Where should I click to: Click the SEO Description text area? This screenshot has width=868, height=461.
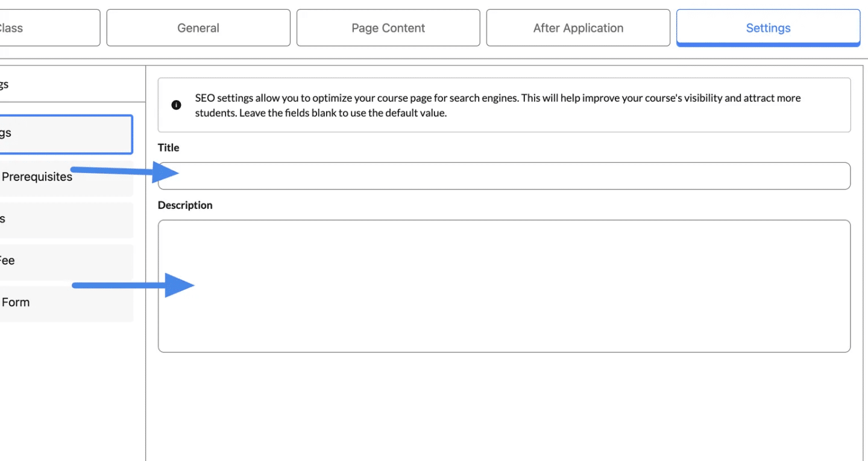(x=504, y=286)
